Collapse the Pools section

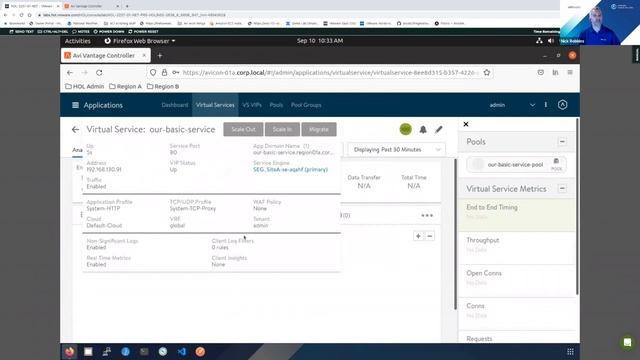coord(562,142)
